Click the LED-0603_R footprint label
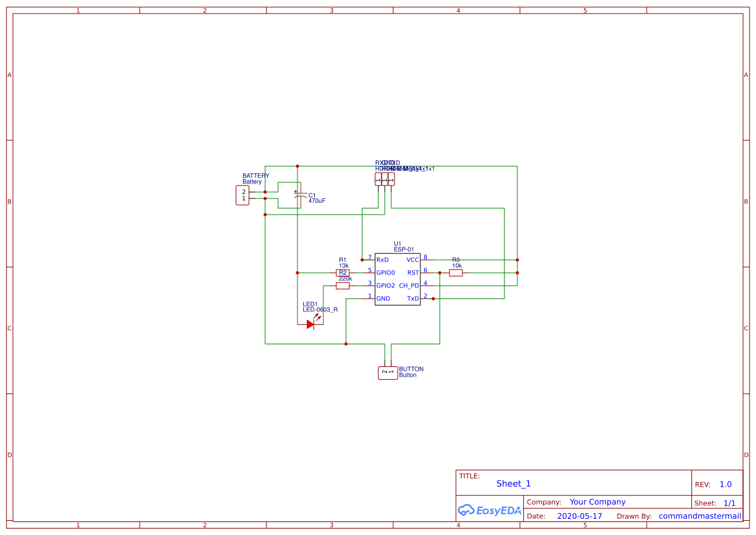 [x=319, y=309]
